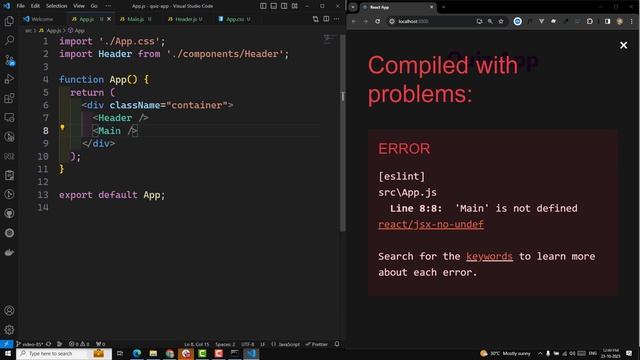Open the browser side panel icon
The height and width of the screenshot is (360, 640).
pyautogui.click(x=607, y=21)
